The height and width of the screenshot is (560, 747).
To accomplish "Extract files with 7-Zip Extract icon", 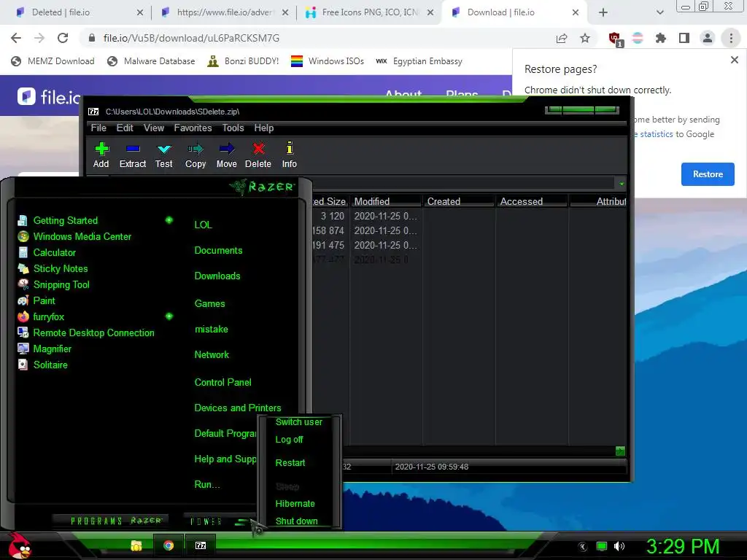I will (x=133, y=155).
